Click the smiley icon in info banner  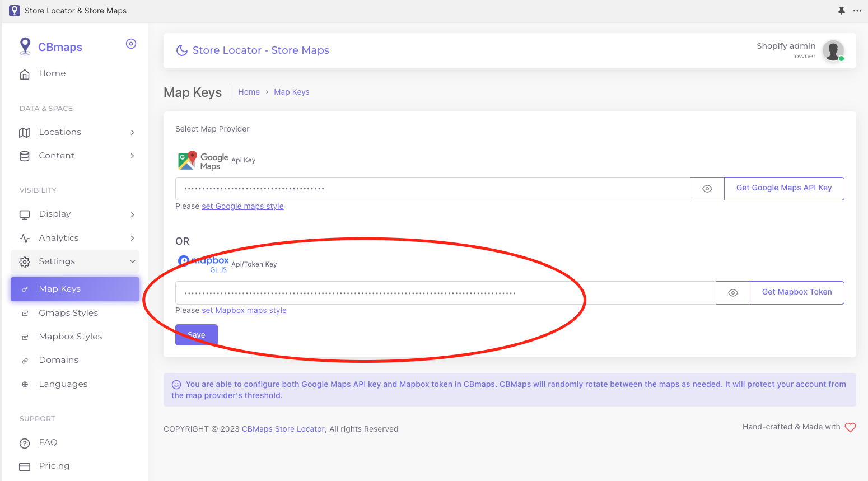tap(176, 385)
